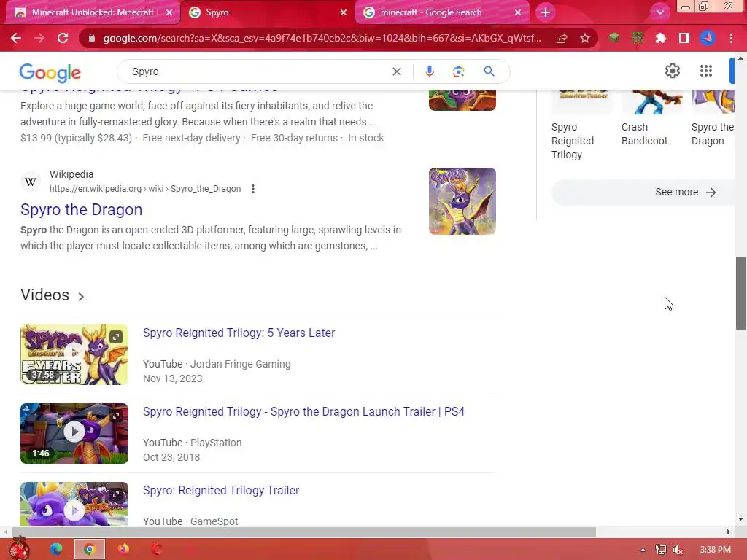Open the Wikipedia Spyro thumbnail image
The image size is (747, 560).
pos(462,201)
